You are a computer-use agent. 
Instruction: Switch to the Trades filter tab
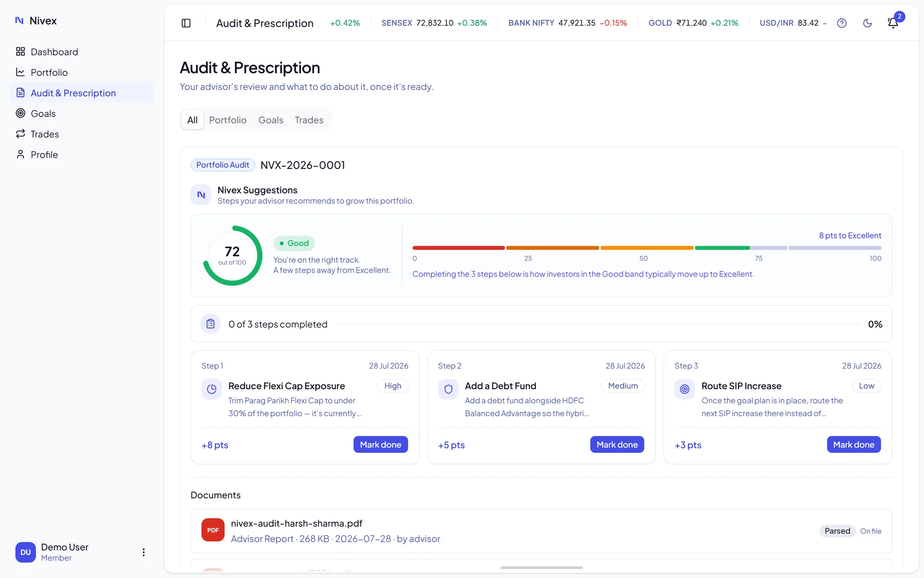coord(309,120)
